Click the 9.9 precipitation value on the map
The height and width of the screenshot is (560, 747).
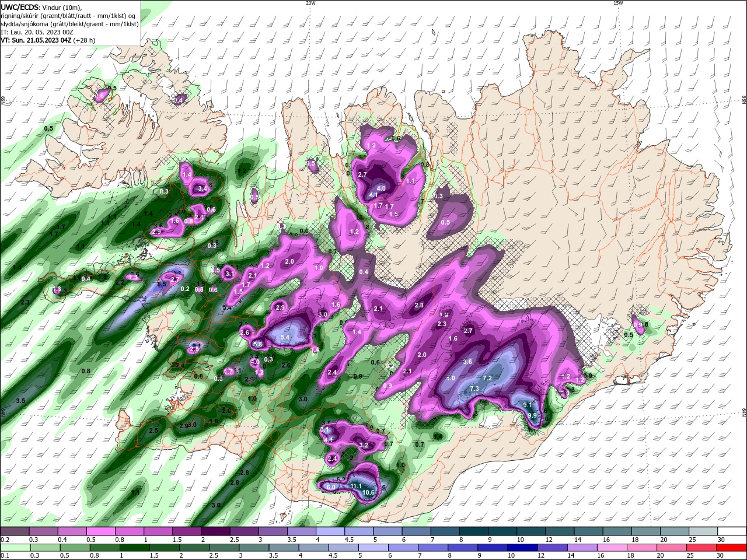532,415
